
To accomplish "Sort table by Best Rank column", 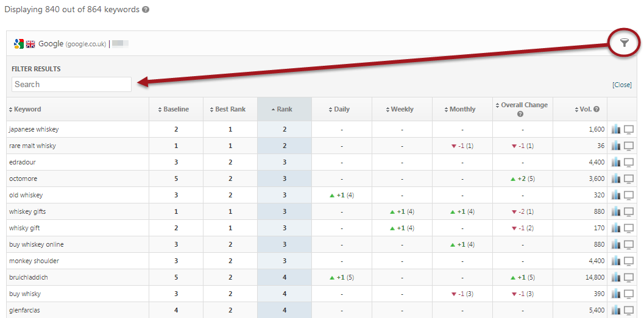I will pyautogui.click(x=227, y=109).
